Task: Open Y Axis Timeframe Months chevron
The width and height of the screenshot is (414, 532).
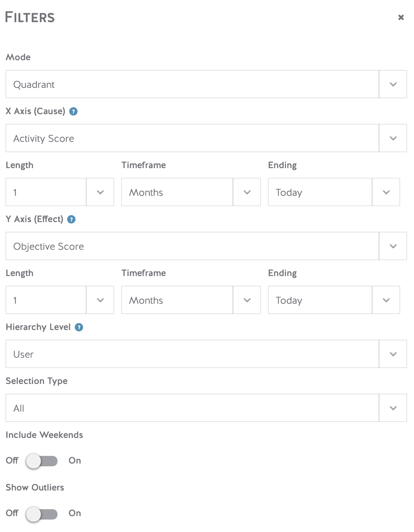Action: 247,300
